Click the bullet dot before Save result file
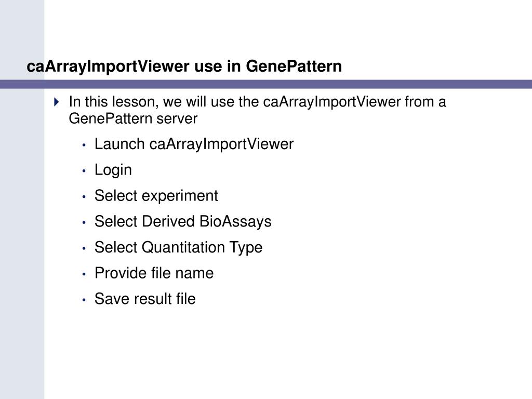Screen dimensions: 532x399 point(84,300)
